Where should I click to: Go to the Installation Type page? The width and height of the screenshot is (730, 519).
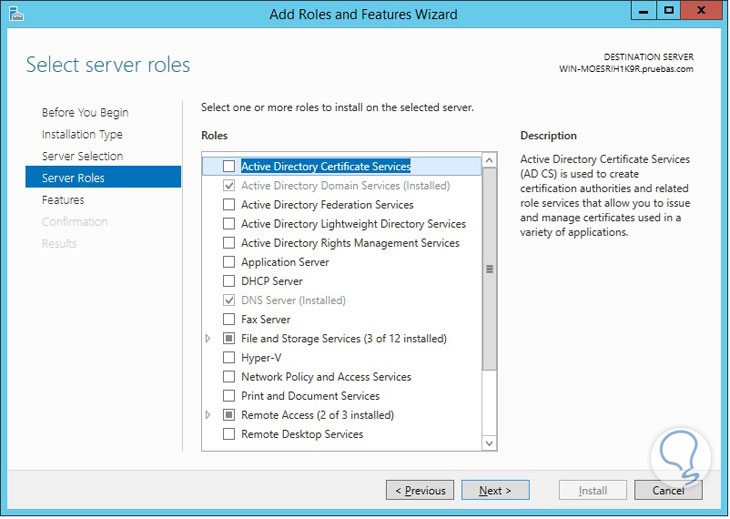pyautogui.click(x=82, y=135)
